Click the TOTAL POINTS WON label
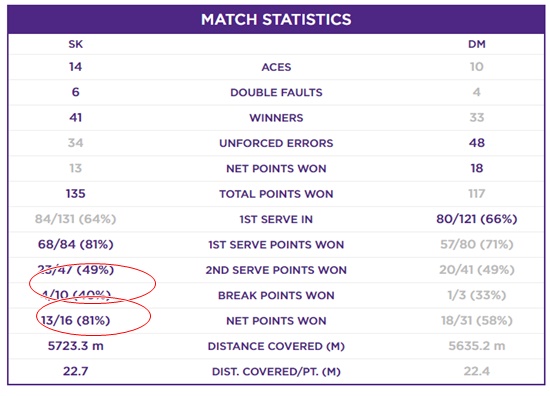550x396 pixels. pyautogui.click(x=276, y=194)
